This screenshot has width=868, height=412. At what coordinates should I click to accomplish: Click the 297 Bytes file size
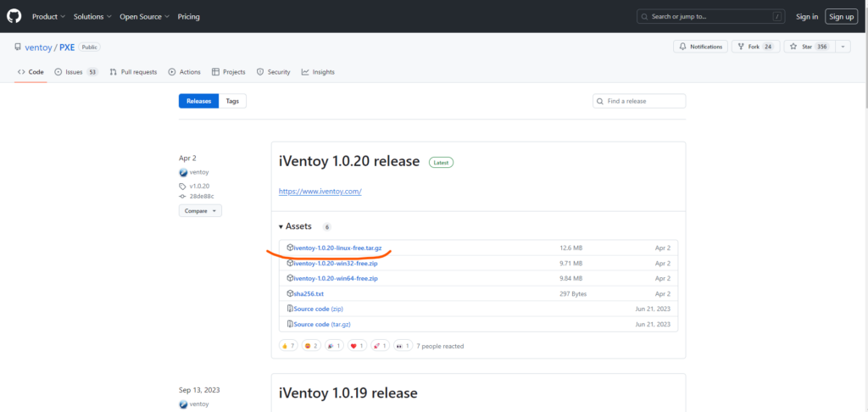[x=573, y=293]
